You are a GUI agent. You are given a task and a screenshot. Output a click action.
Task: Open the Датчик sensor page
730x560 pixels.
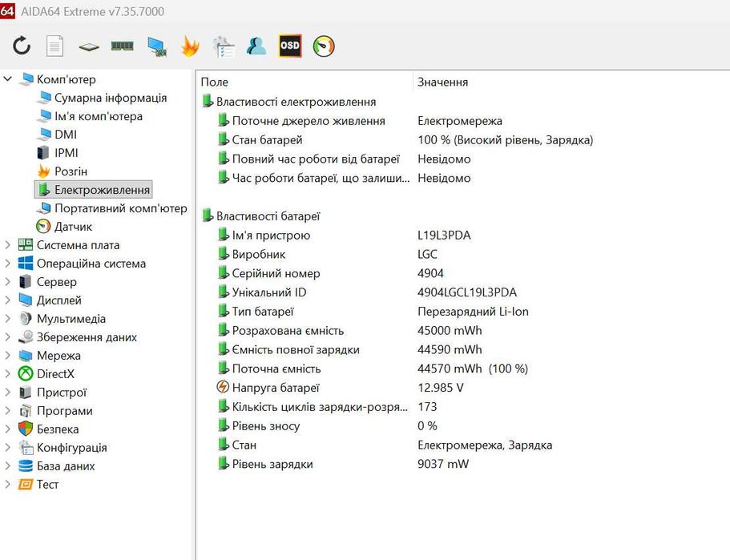[x=73, y=227]
